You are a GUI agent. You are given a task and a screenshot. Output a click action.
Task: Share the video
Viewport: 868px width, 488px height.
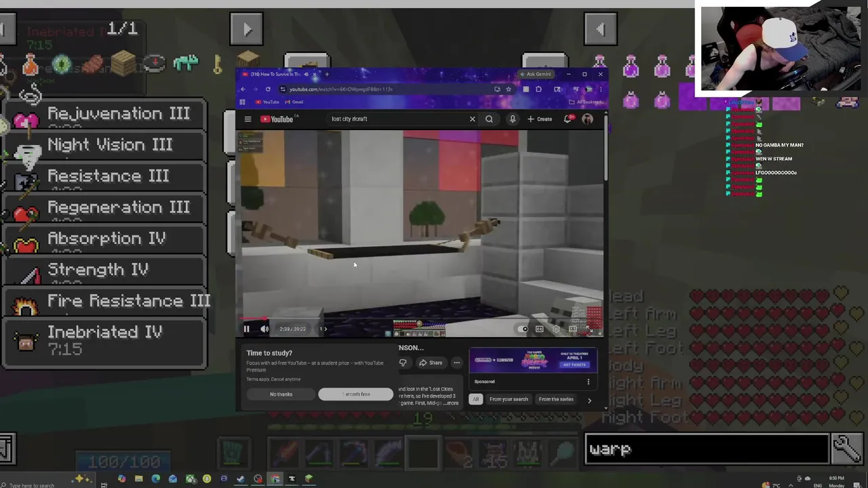click(x=430, y=363)
